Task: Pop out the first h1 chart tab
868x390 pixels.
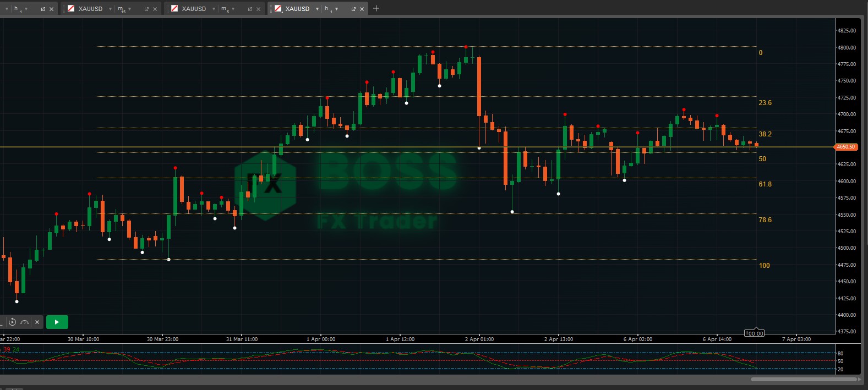Action: point(43,9)
